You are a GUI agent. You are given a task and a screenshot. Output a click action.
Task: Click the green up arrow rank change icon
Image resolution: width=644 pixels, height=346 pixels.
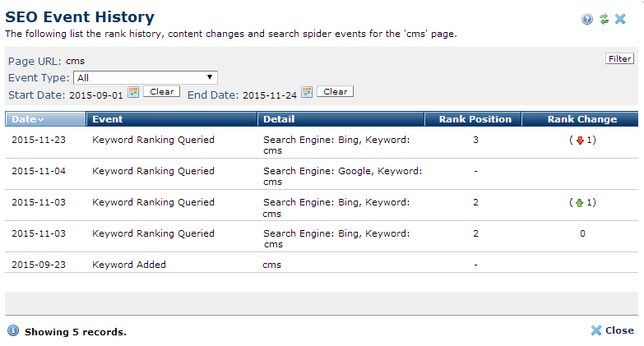click(x=579, y=202)
